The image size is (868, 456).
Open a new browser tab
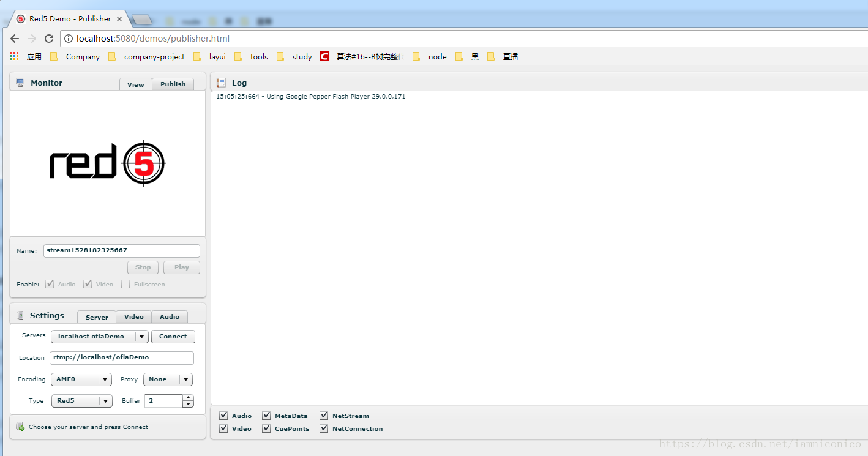[x=142, y=20]
